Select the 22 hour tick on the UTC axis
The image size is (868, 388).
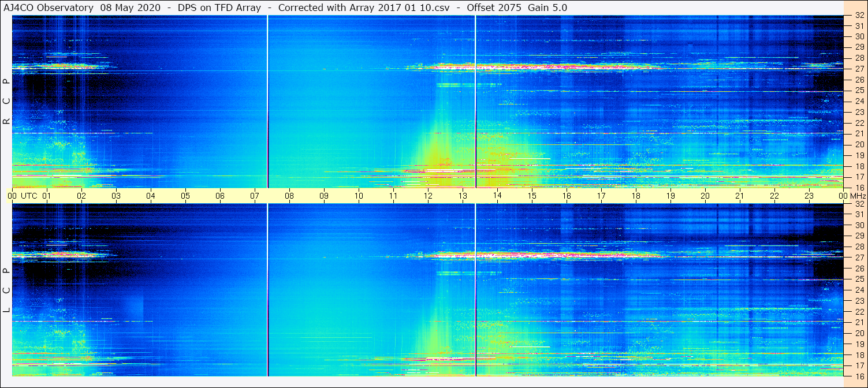[774, 196]
